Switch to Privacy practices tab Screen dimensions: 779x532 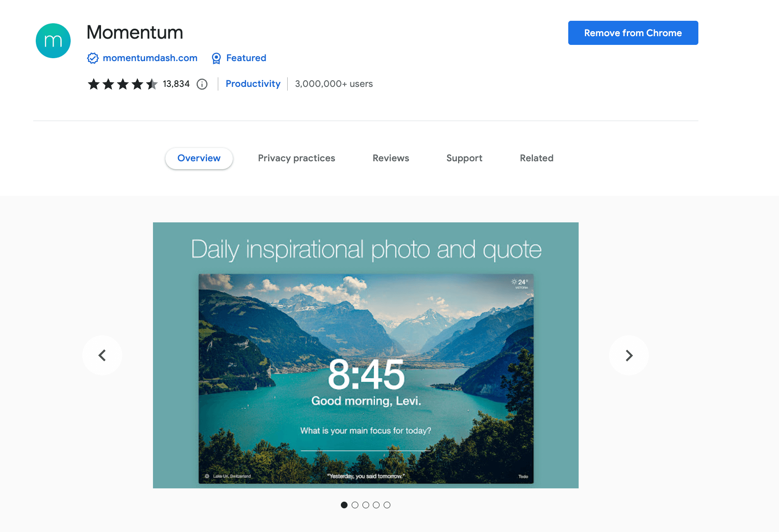[296, 158]
